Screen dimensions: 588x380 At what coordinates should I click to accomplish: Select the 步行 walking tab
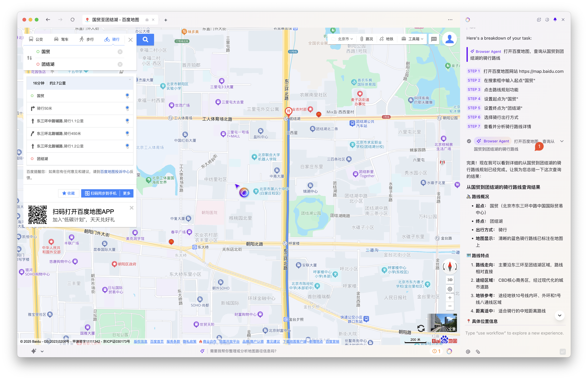87,39
